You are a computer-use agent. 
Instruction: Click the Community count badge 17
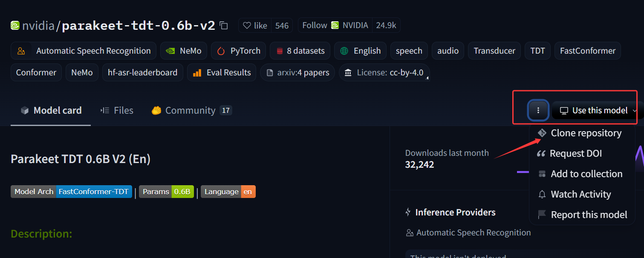pos(226,111)
